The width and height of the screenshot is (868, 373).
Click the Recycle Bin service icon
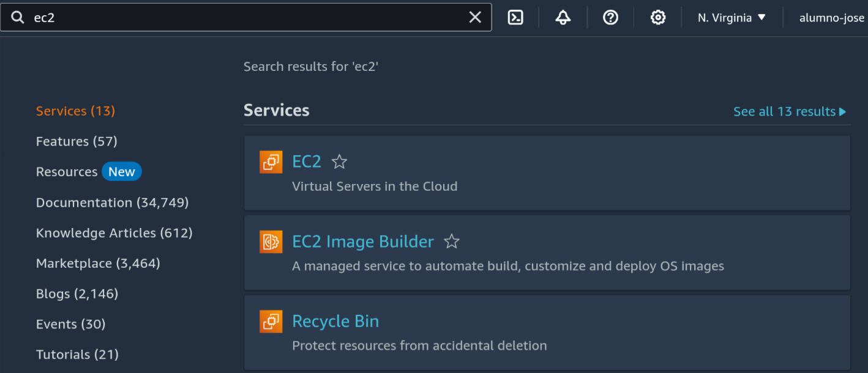click(x=271, y=321)
